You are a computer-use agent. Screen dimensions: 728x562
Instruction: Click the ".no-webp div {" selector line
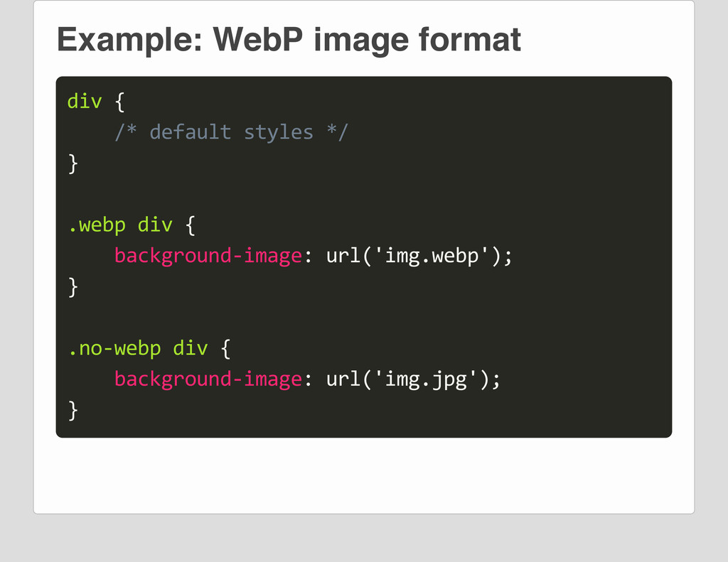149,349
